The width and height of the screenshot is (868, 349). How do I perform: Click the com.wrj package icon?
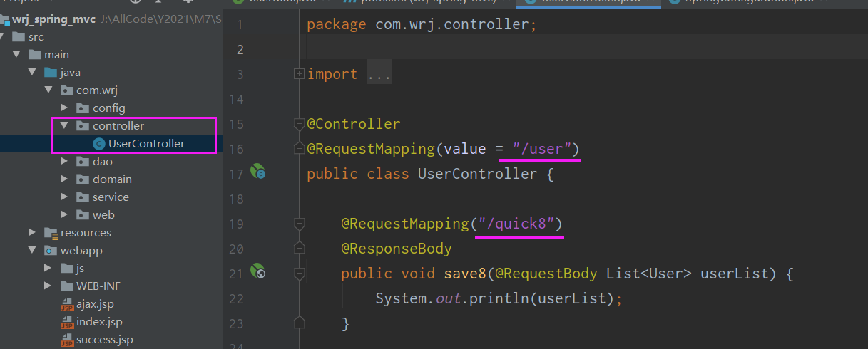pyautogui.click(x=67, y=90)
